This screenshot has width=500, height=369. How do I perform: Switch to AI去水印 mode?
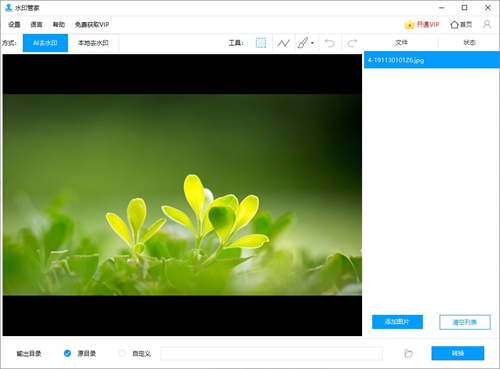click(45, 43)
